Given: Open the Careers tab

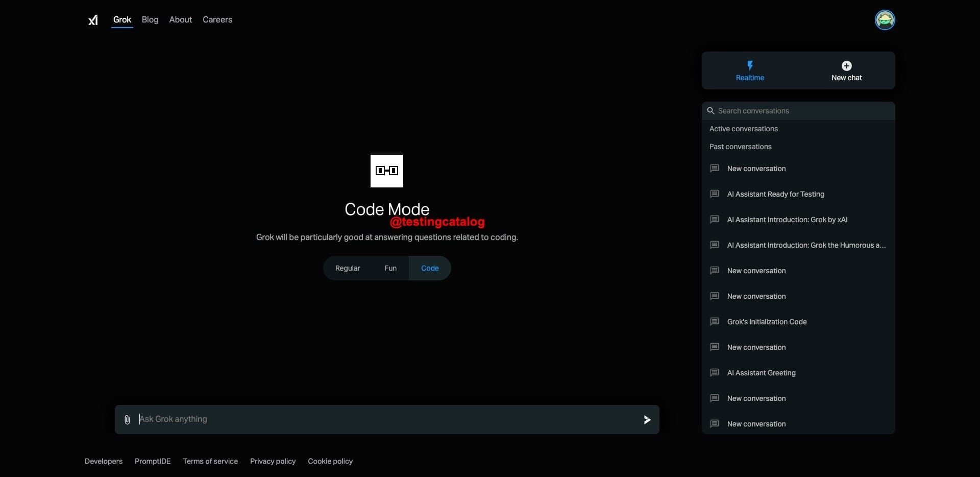Looking at the screenshot, I should 217,20.
